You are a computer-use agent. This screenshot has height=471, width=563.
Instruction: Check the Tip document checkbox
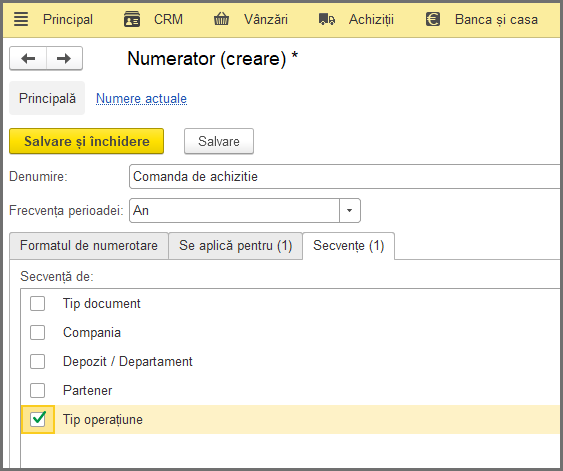coord(38,303)
